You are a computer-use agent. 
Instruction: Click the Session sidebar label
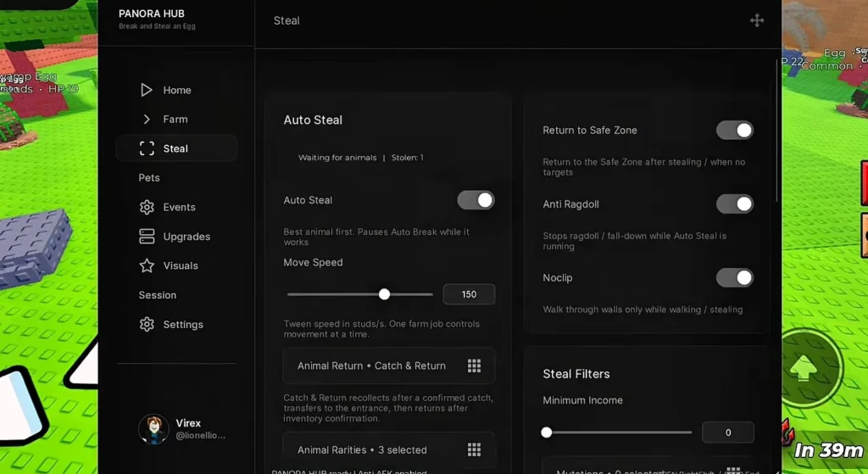click(x=157, y=295)
